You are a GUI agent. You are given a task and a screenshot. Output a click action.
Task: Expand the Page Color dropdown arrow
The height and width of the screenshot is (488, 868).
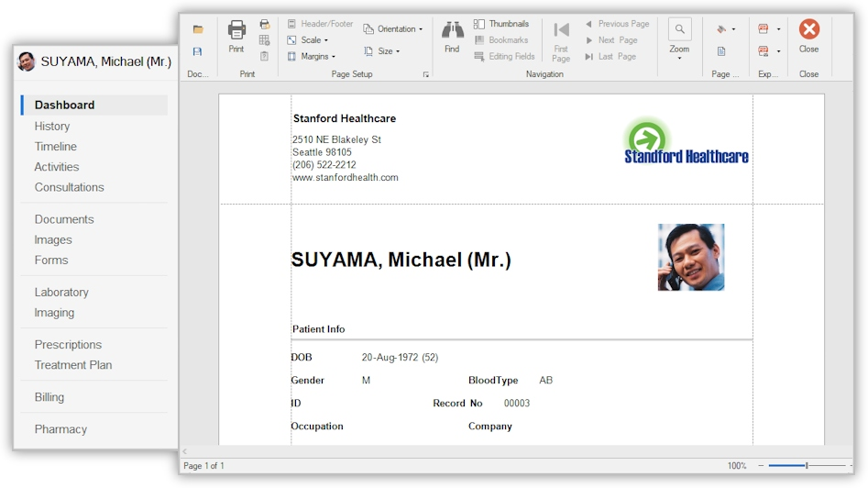click(x=733, y=29)
